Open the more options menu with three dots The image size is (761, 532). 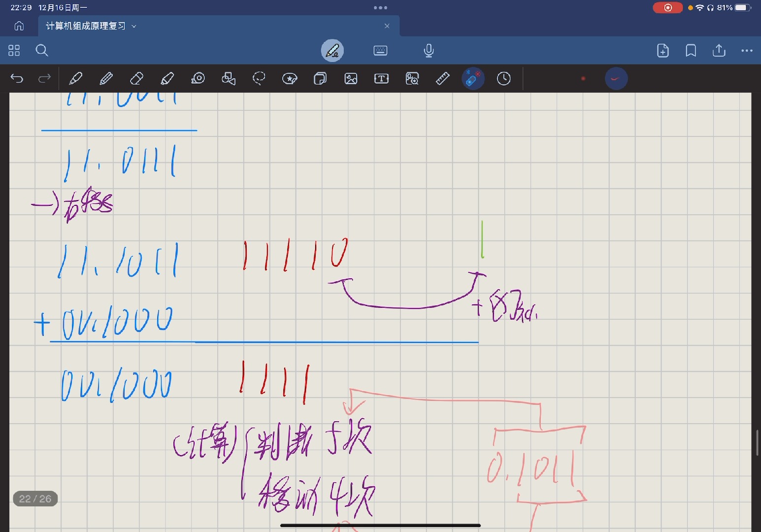point(747,51)
